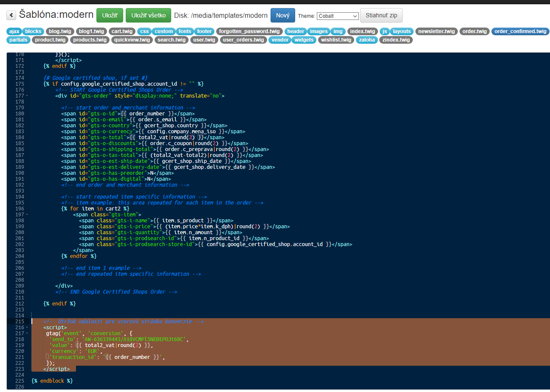Collapse the code fold at line 177
The width and height of the screenshot is (550, 392).
[28, 96]
